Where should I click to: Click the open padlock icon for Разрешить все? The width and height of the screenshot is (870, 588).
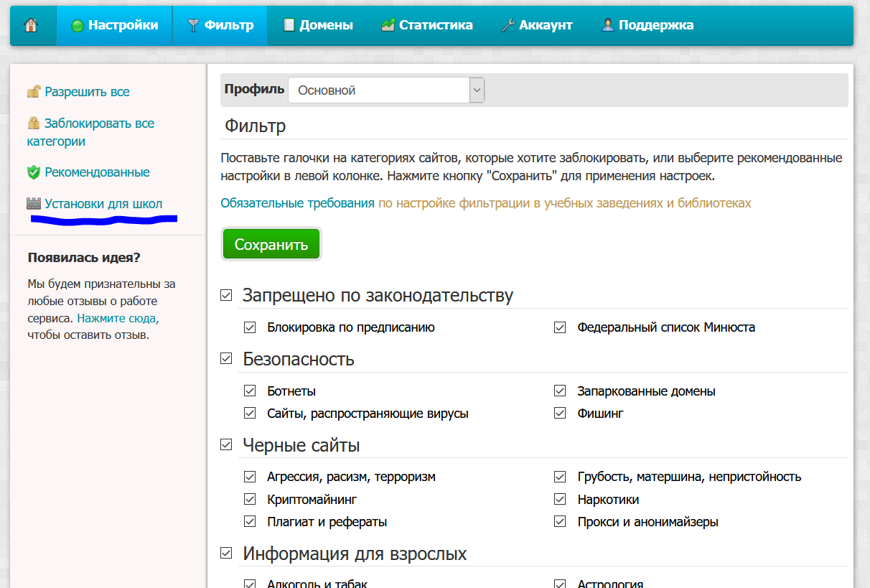pyautogui.click(x=34, y=92)
